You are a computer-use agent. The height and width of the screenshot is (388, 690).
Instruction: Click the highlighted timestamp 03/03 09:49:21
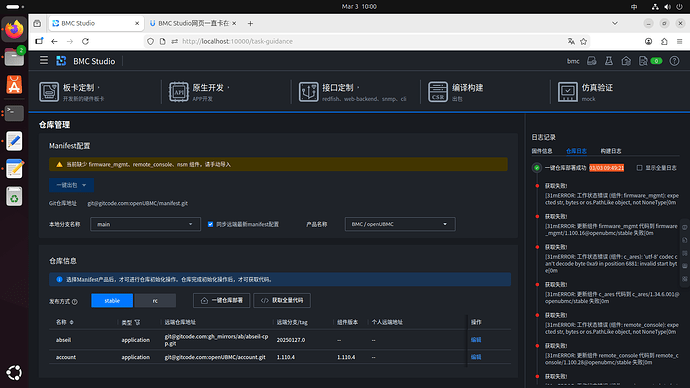(606, 168)
